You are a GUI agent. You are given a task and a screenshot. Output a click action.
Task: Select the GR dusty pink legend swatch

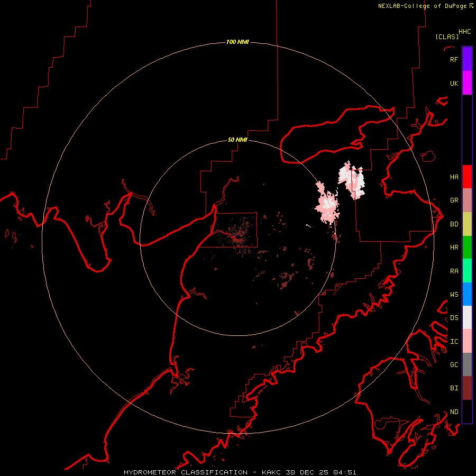pos(467,200)
